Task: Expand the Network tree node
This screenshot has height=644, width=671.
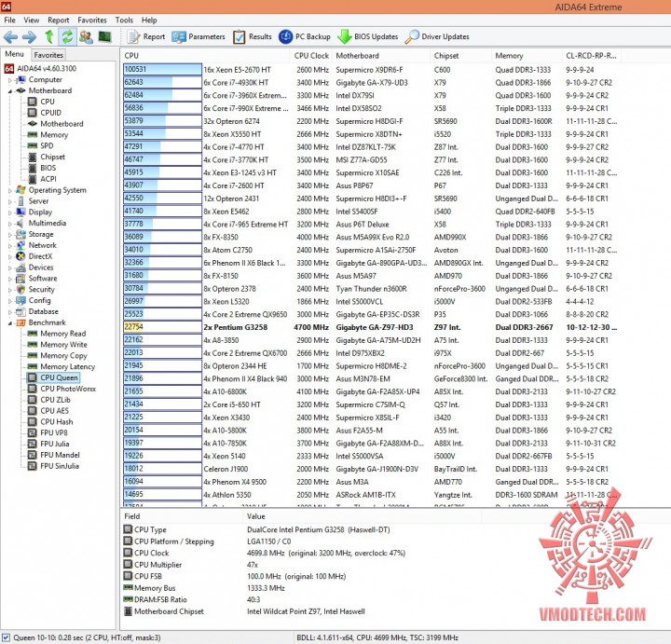Action: 10,246
